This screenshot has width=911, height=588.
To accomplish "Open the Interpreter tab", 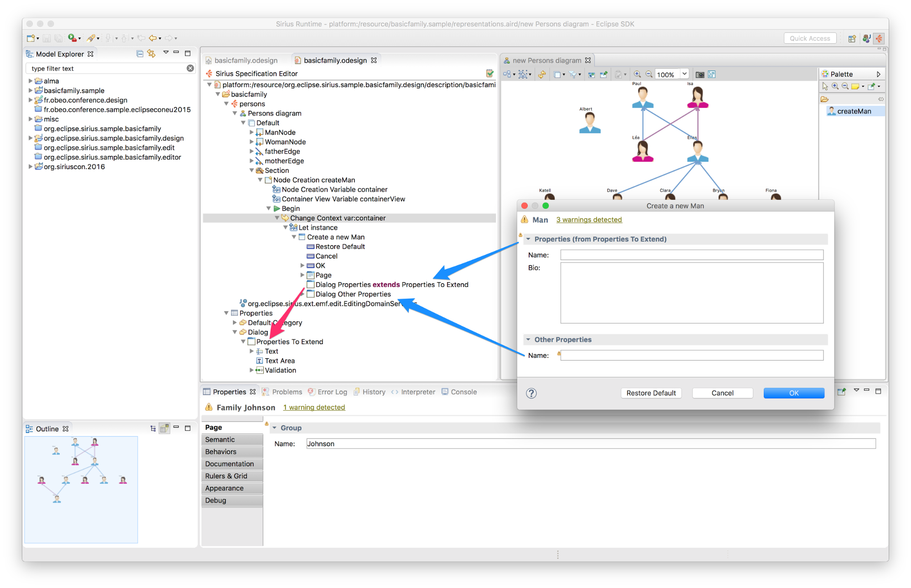I will tap(413, 392).
